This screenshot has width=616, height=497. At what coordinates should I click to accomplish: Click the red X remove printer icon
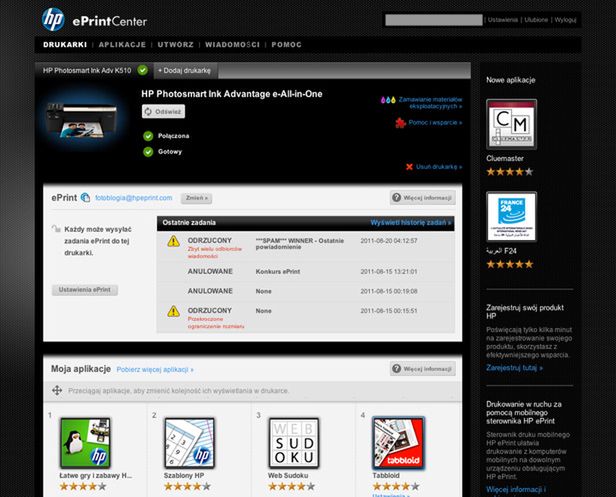point(409,167)
